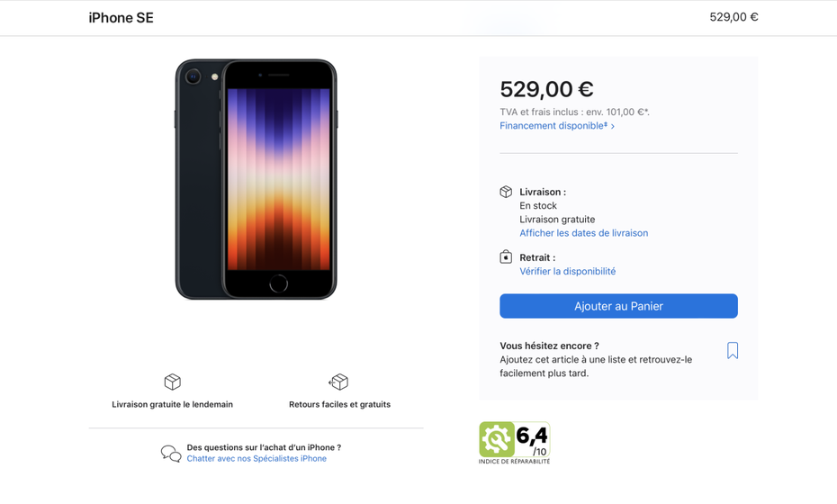The width and height of the screenshot is (837, 504).
Task: Click the large 529,00 € price
Action: point(546,89)
